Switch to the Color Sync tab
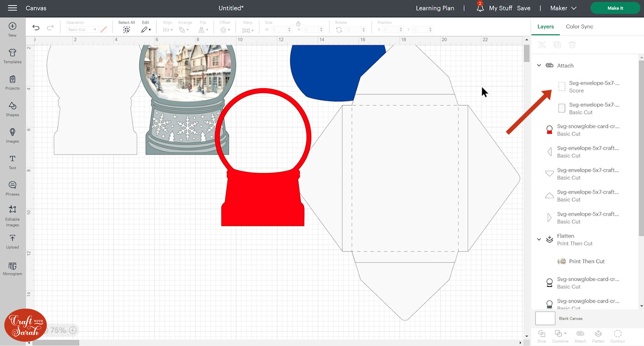 coord(579,27)
